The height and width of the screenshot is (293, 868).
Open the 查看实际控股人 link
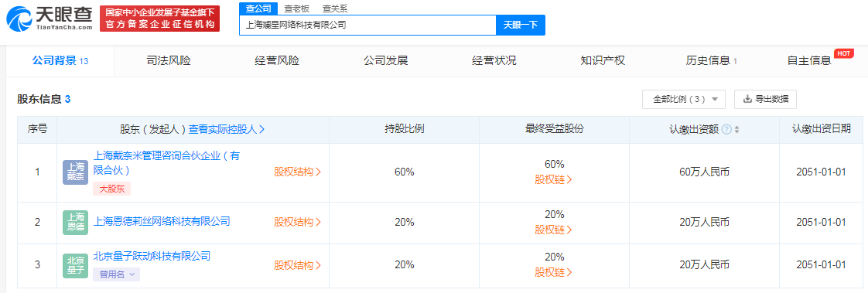pyautogui.click(x=227, y=129)
